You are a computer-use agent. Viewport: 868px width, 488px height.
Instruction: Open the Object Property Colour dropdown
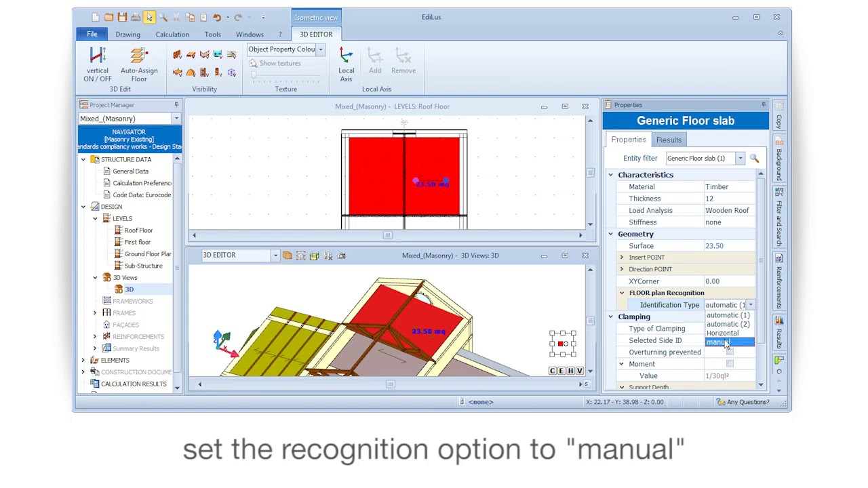[x=321, y=49]
